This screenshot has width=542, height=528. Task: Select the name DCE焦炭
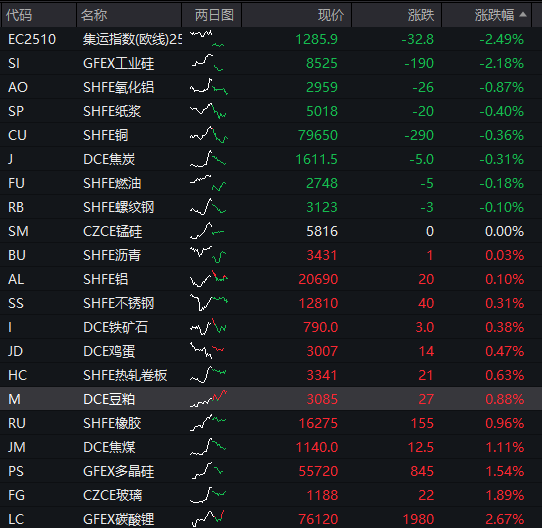click(x=109, y=159)
